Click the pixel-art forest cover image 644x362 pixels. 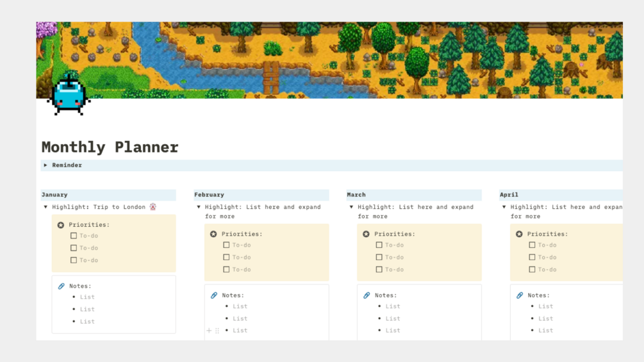click(329, 60)
